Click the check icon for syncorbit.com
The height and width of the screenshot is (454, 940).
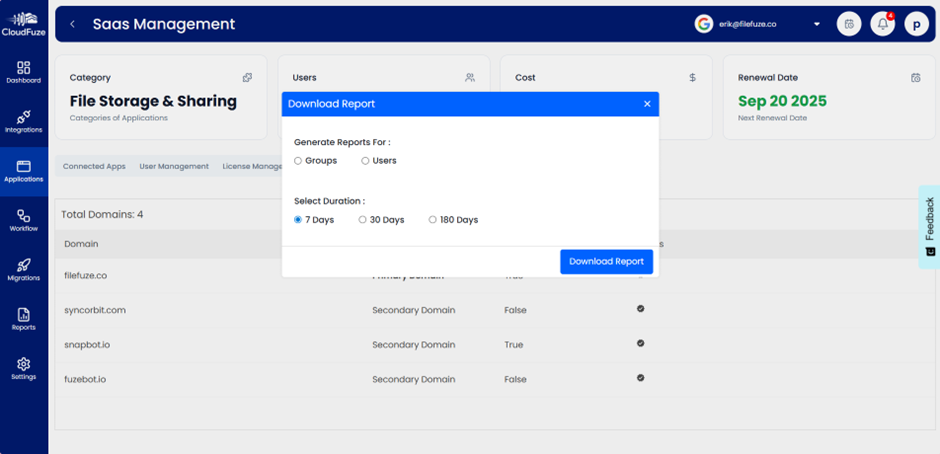tap(640, 309)
